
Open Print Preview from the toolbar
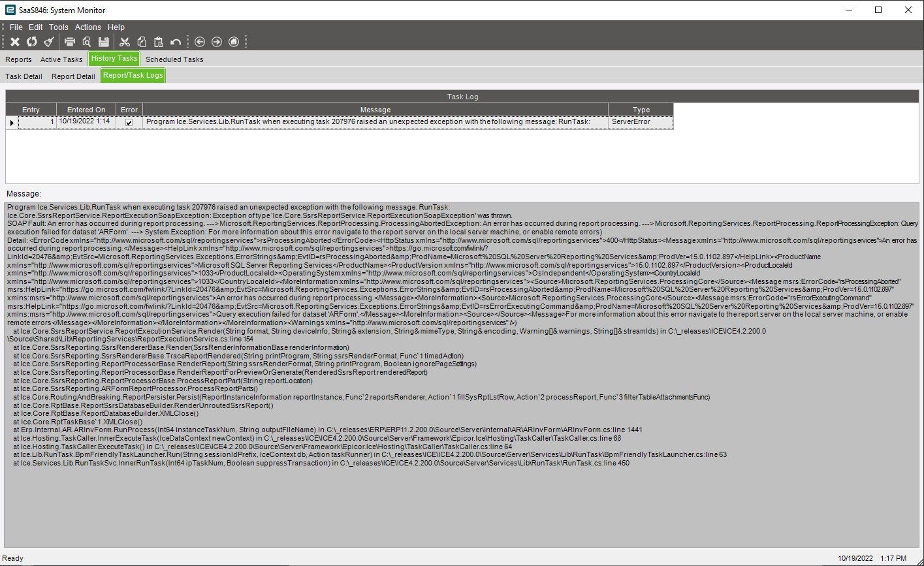click(x=86, y=42)
